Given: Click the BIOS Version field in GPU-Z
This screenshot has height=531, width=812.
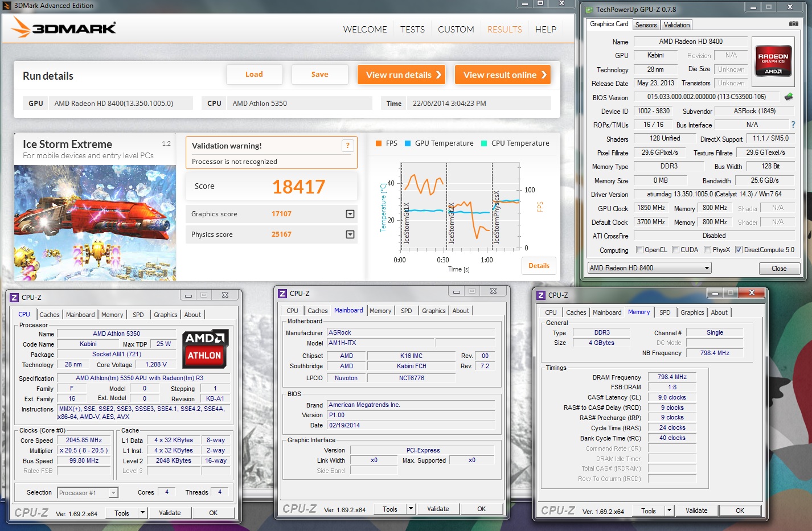Looking at the screenshot, I should click(x=707, y=97).
